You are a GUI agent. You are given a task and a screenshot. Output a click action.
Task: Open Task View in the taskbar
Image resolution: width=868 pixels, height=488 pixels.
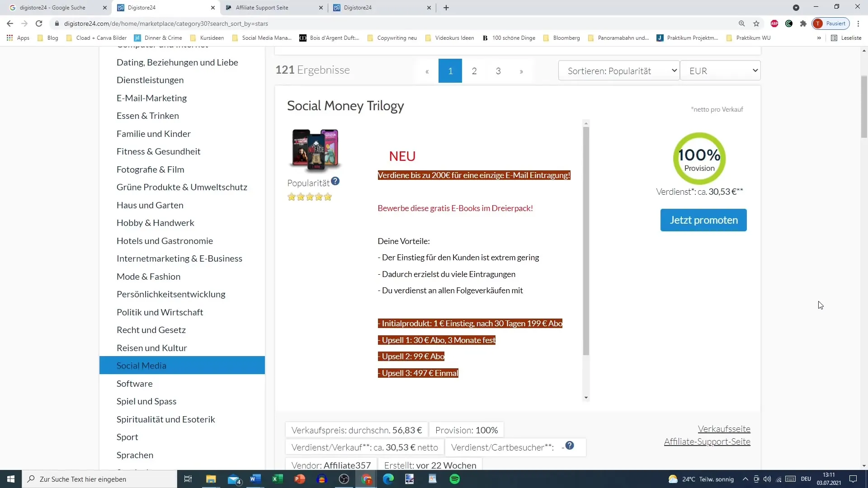point(188,479)
